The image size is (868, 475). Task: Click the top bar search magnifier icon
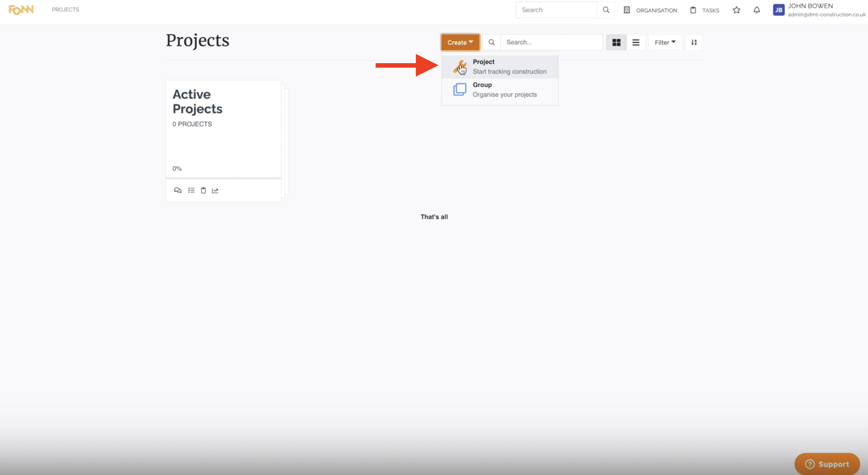(606, 10)
